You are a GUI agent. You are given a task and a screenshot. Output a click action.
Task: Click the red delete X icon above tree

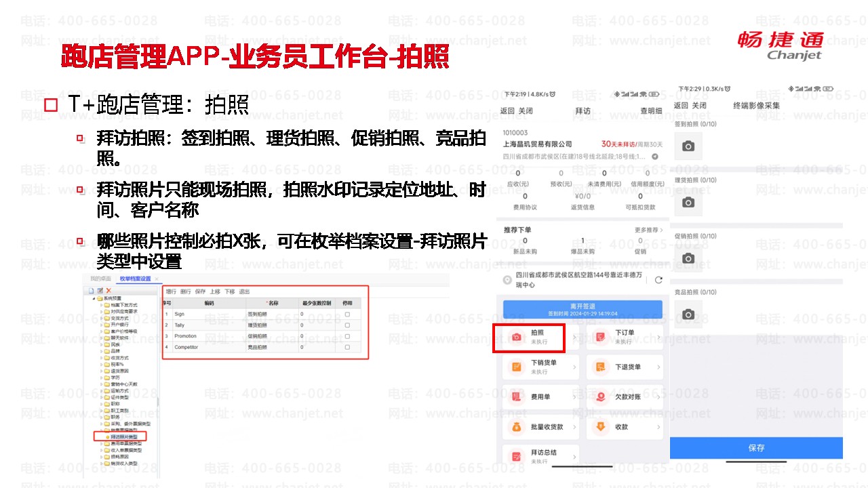[x=108, y=291]
